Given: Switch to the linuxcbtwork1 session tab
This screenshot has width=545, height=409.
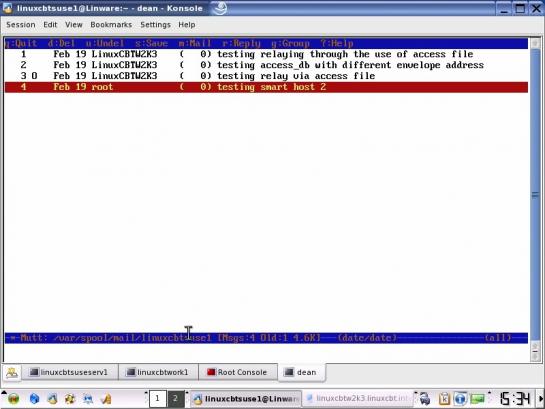Looking at the screenshot, I should coord(158,372).
